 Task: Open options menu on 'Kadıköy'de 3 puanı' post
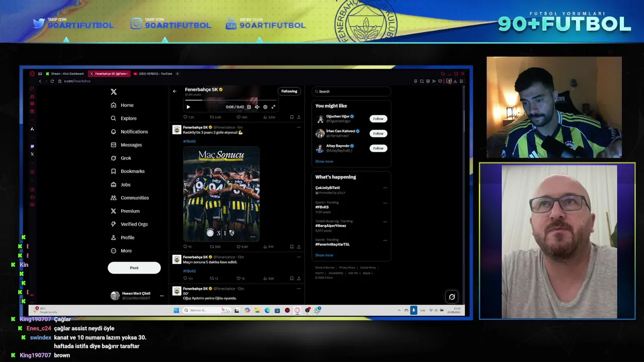[x=298, y=127]
